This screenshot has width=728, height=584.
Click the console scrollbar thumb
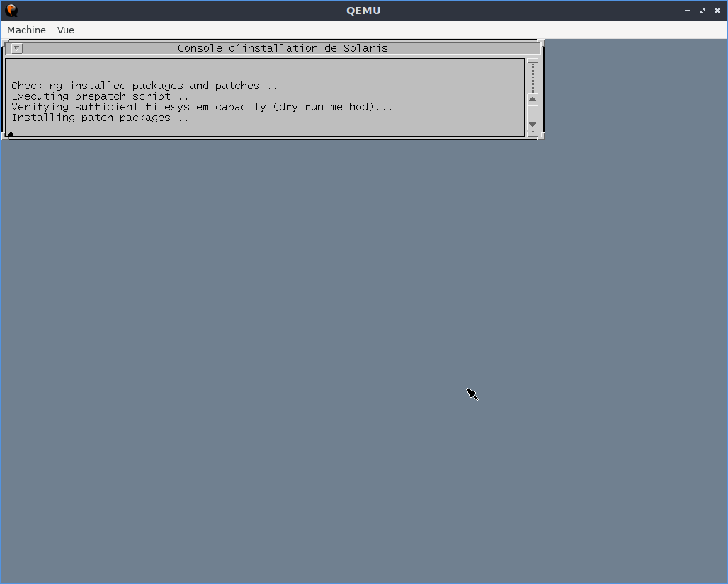click(533, 111)
